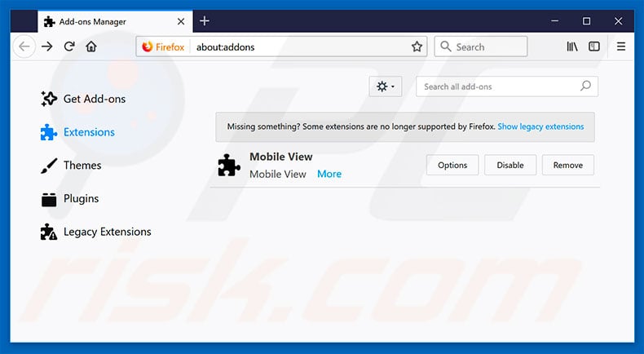The image size is (644, 354).
Task: Reload the page with the refresh icon
Action: point(69,46)
